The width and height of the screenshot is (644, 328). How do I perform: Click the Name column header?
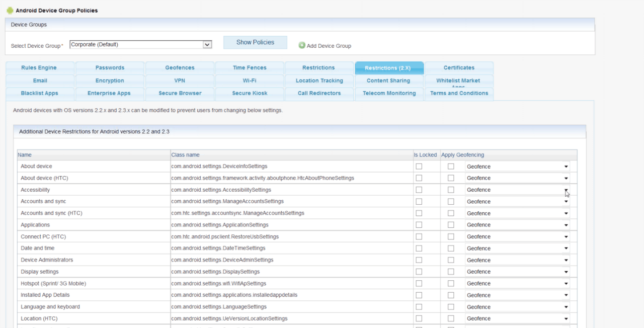(x=25, y=155)
